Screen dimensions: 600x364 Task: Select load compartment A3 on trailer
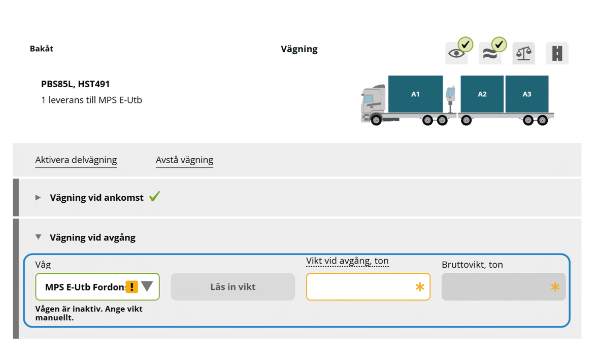[x=527, y=94]
